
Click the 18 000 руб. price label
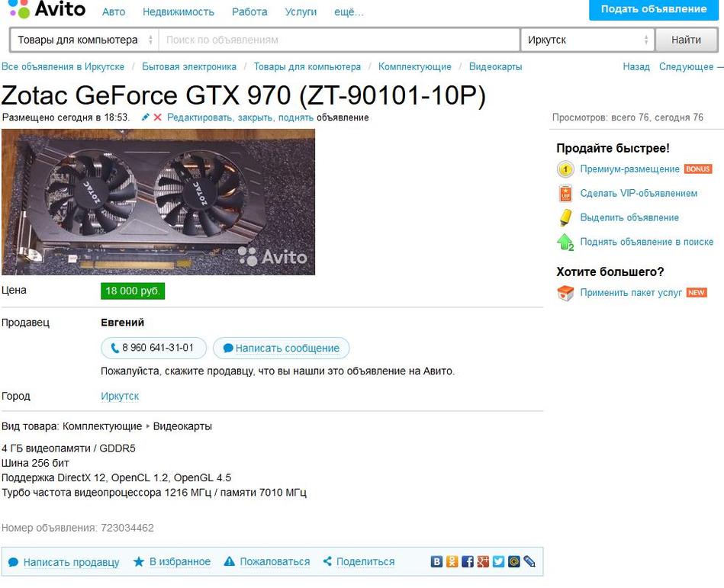[133, 291]
